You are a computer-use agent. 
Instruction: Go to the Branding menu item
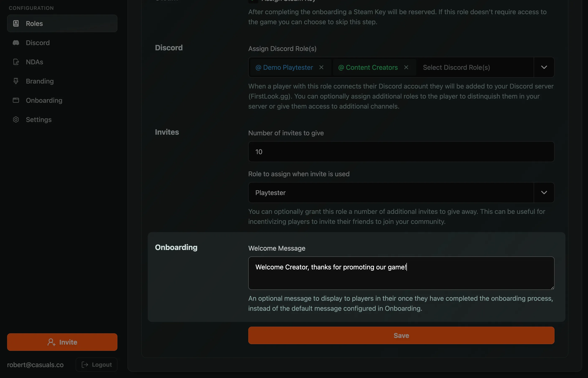click(40, 81)
